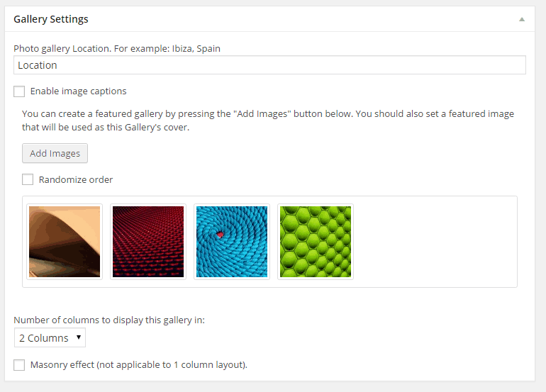The height and width of the screenshot is (392, 546).
Task: Click the arrow on the columns selector
Action: tap(79, 337)
